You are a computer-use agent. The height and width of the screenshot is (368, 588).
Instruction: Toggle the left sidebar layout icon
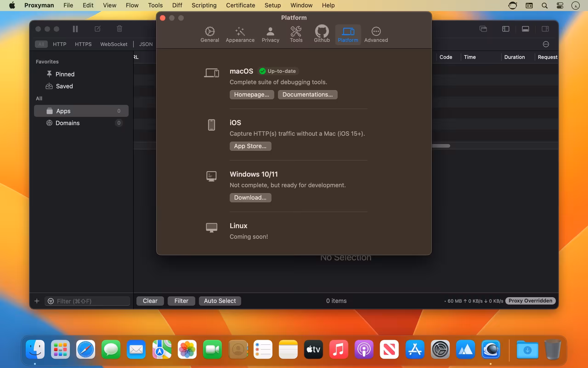506,29
